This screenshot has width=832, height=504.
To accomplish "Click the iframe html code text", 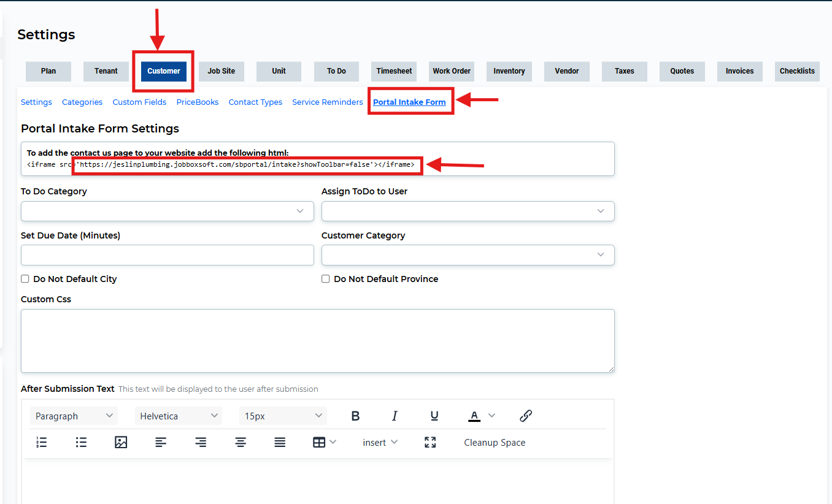I will click(220, 165).
